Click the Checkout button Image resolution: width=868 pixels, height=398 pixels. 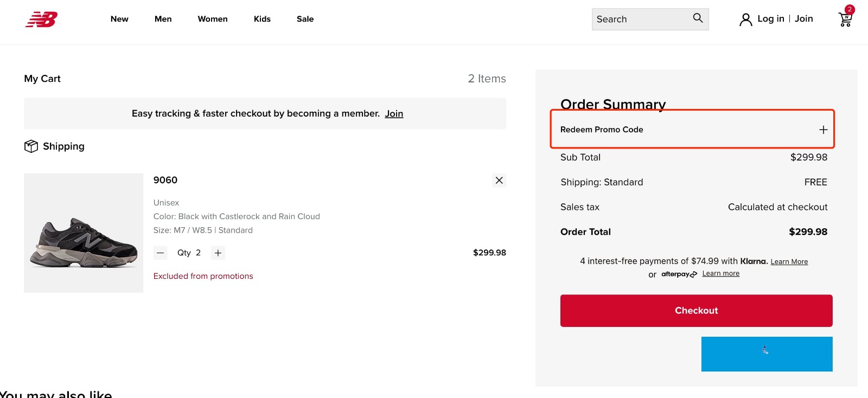pos(696,310)
